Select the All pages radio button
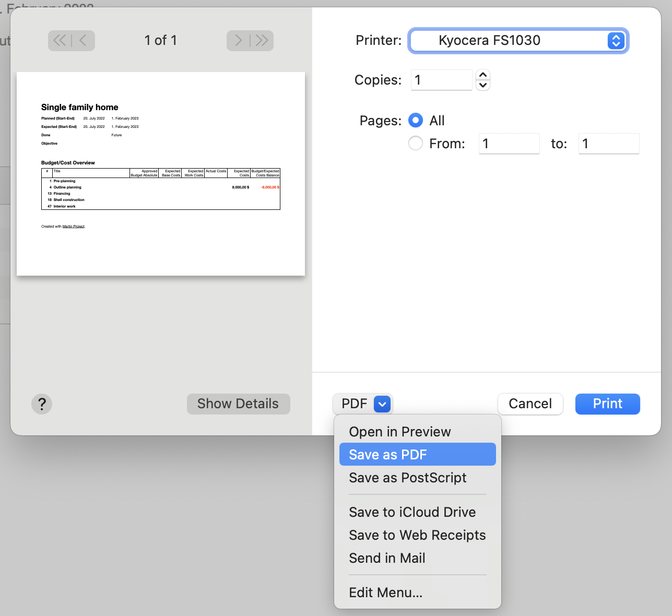The width and height of the screenshot is (672, 616). point(416,121)
